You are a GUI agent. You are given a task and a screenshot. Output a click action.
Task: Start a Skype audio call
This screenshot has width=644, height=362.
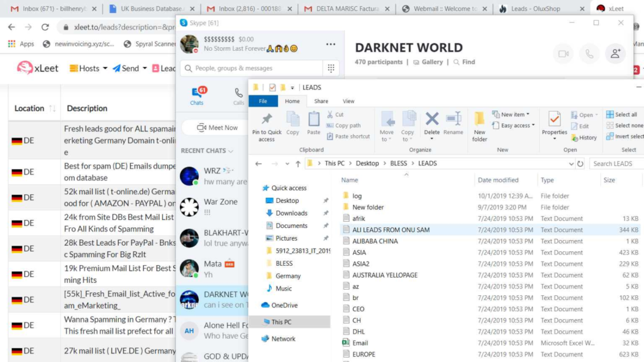[589, 54]
